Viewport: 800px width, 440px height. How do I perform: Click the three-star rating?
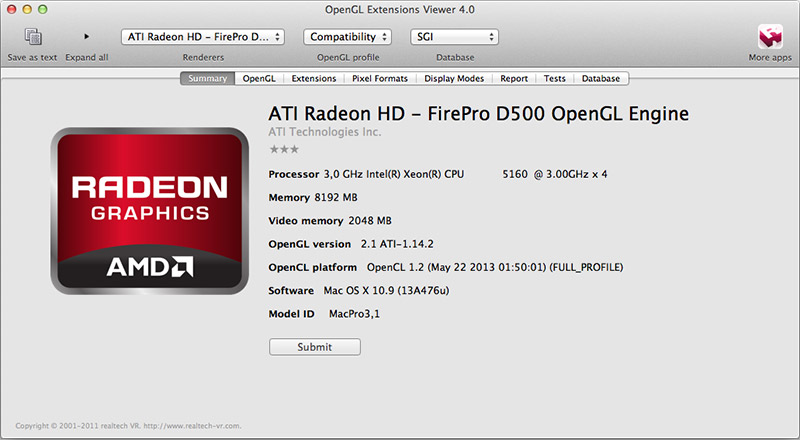[284, 149]
